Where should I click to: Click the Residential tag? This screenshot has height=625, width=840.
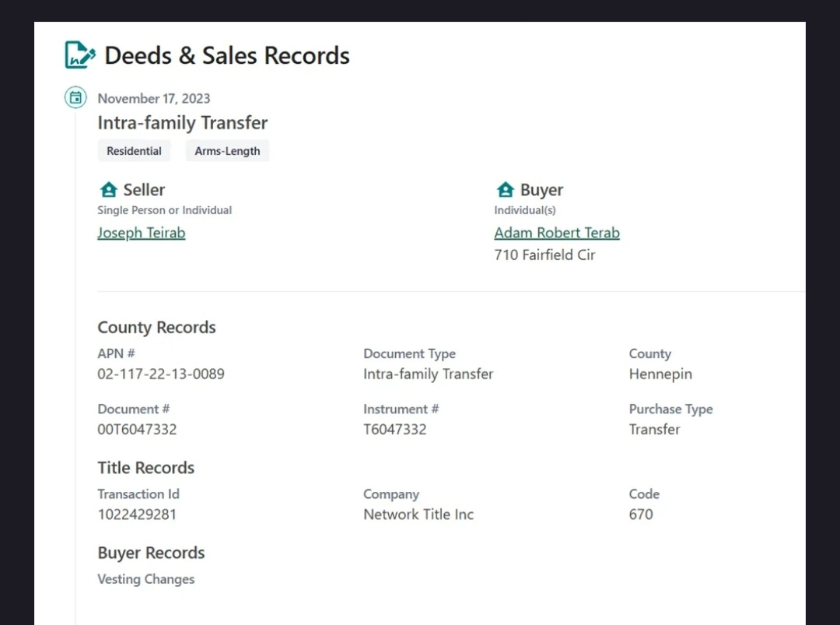(134, 151)
